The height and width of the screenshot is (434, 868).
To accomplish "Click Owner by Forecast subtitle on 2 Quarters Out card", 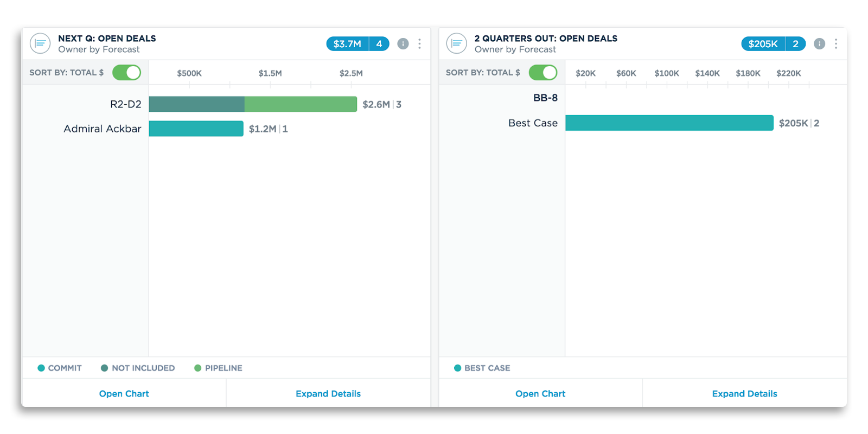I will coord(515,49).
